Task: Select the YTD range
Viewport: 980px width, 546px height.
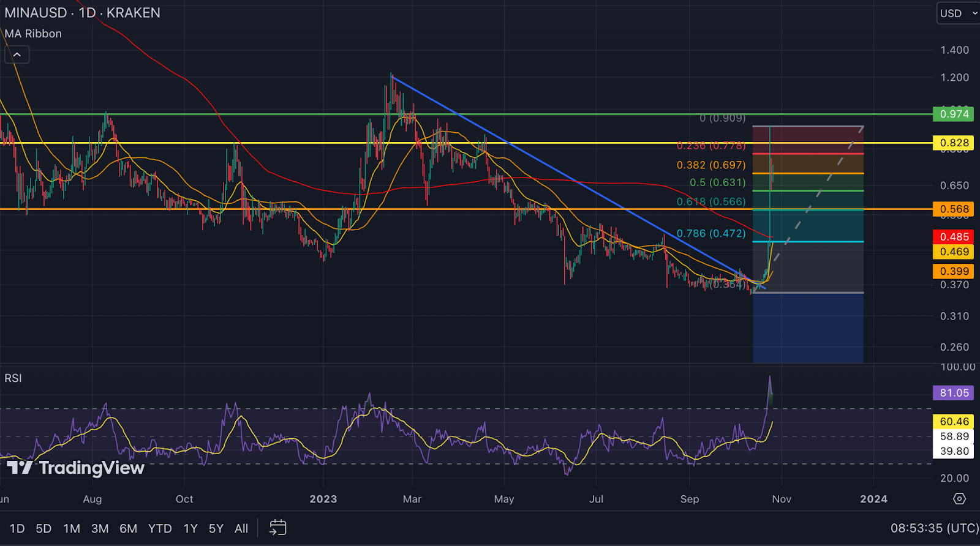Action: 160,528
